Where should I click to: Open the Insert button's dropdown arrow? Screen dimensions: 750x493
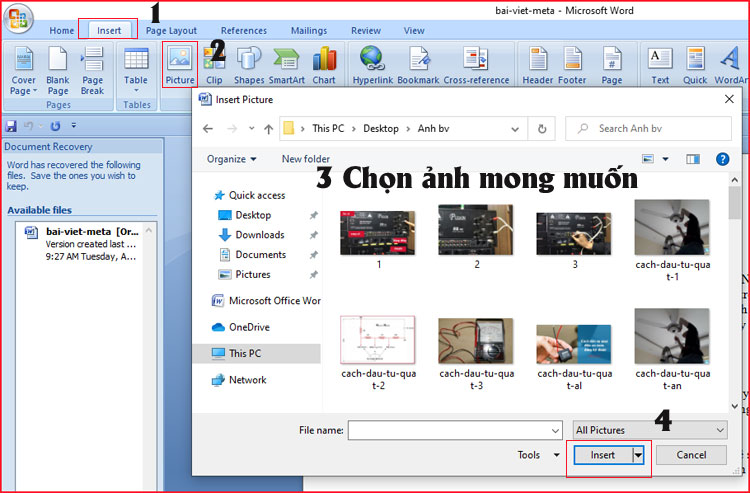(x=638, y=455)
